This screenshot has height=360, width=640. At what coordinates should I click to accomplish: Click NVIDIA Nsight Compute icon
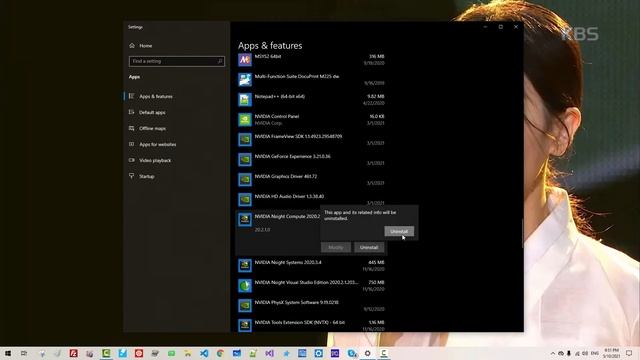(245, 220)
